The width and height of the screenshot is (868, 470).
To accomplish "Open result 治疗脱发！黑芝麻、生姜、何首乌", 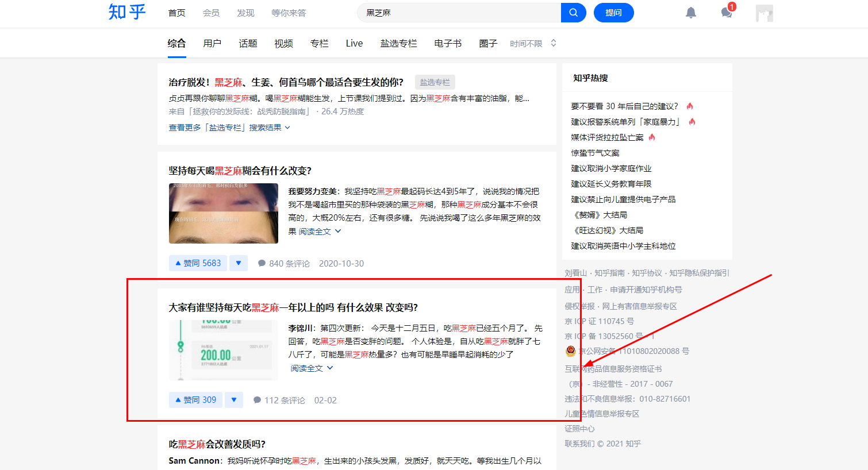I will tap(286, 82).
